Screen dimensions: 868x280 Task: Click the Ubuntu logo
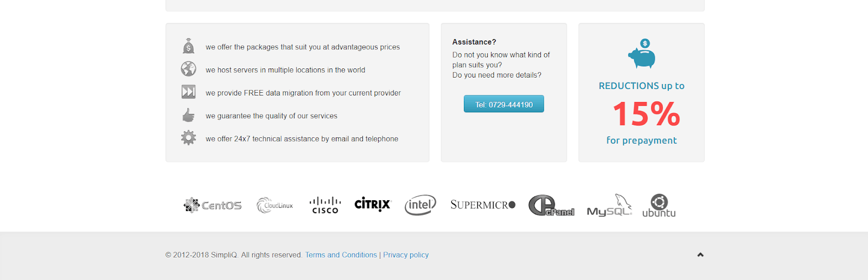pyautogui.click(x=659, y=206)
